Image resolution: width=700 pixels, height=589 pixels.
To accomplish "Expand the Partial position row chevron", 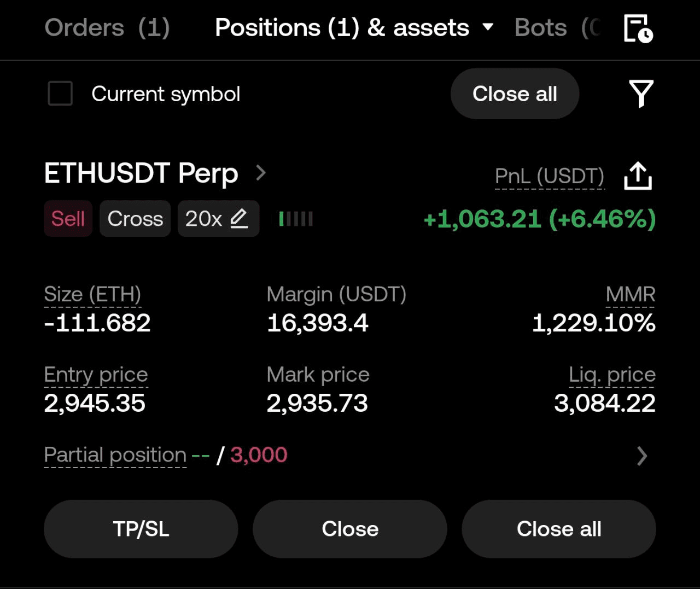I will click(x=642, y=456).
